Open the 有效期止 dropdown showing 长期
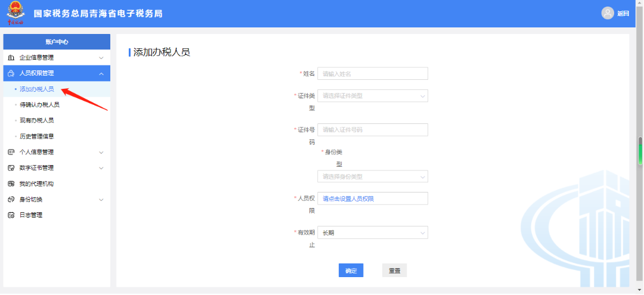 pos(373,233)
